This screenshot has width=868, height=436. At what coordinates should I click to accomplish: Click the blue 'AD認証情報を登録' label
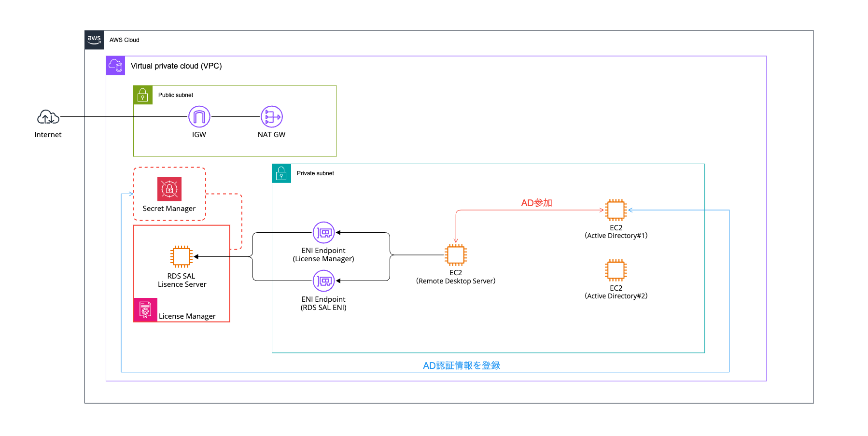tap(462, 366)
